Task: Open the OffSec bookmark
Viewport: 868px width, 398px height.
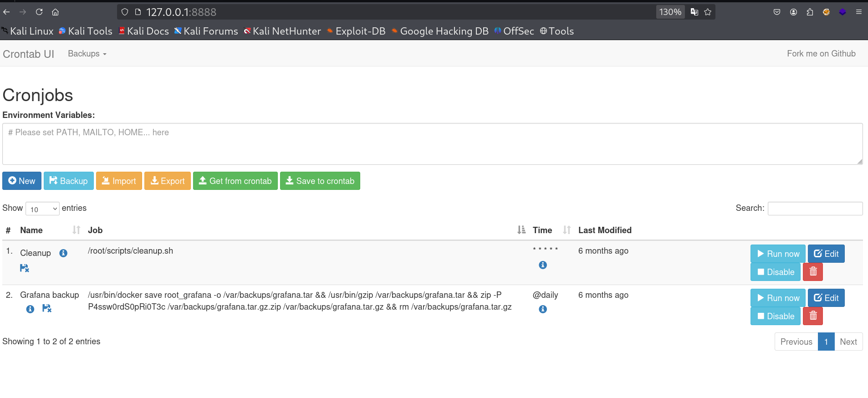Action: (x=514, y=31)
